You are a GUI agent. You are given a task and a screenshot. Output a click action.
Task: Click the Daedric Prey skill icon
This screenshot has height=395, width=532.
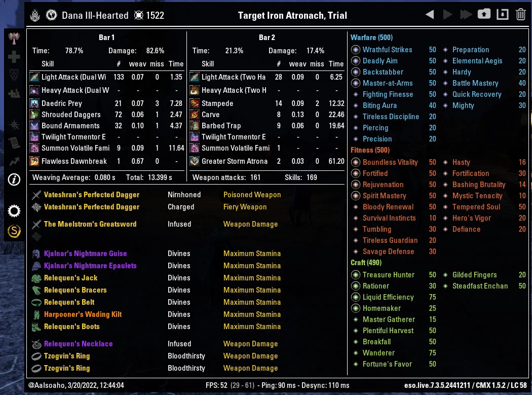[34, 103]
